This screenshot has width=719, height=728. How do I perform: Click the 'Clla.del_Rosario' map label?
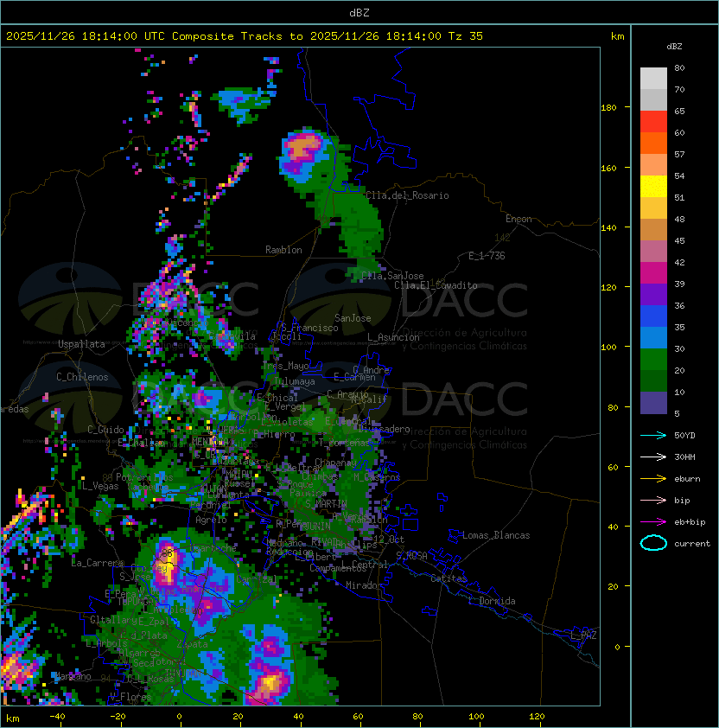click(x=407, y=195)
